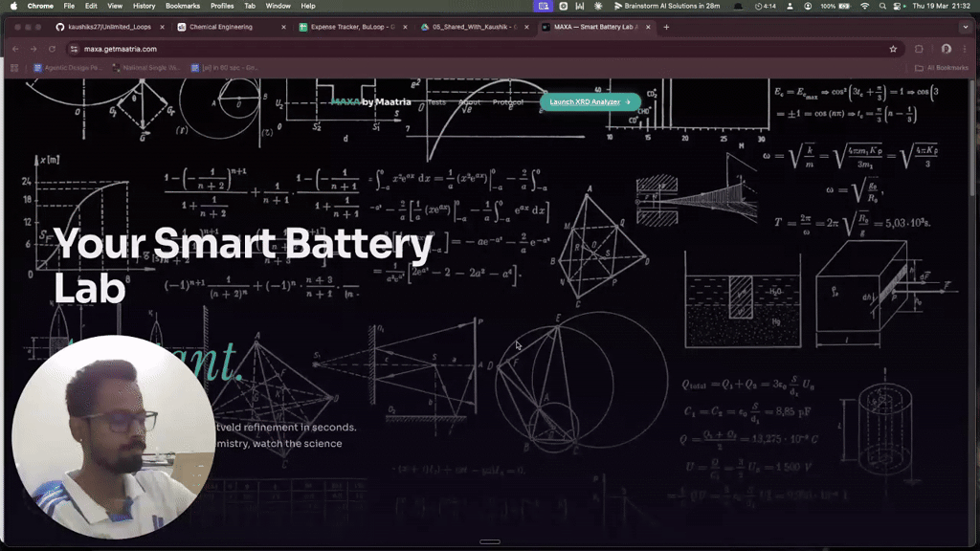Open the Profiles menu
980x551 pixels.
coord(222,6)
